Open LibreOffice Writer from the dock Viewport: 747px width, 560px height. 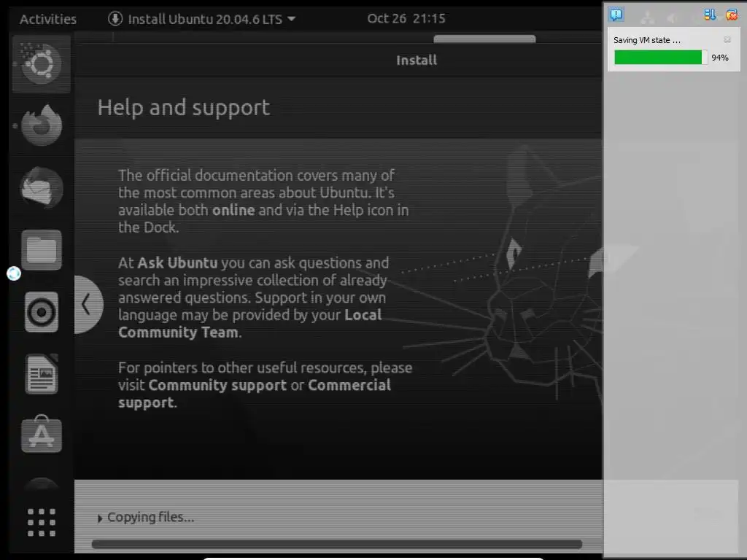click(42, 374)
